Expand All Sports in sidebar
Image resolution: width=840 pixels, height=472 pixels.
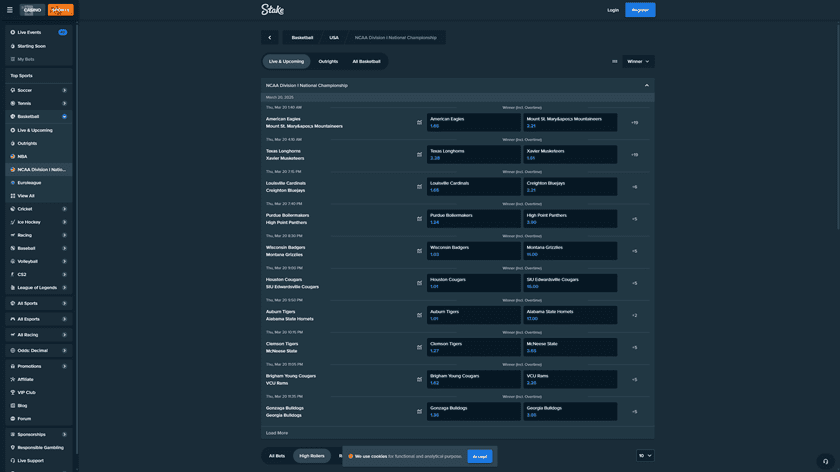tap(64, 303)
